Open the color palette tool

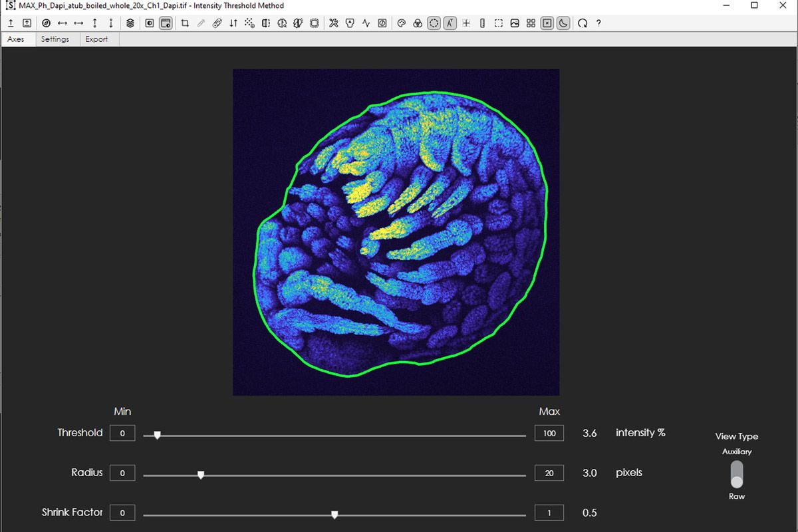pos(402,23)
